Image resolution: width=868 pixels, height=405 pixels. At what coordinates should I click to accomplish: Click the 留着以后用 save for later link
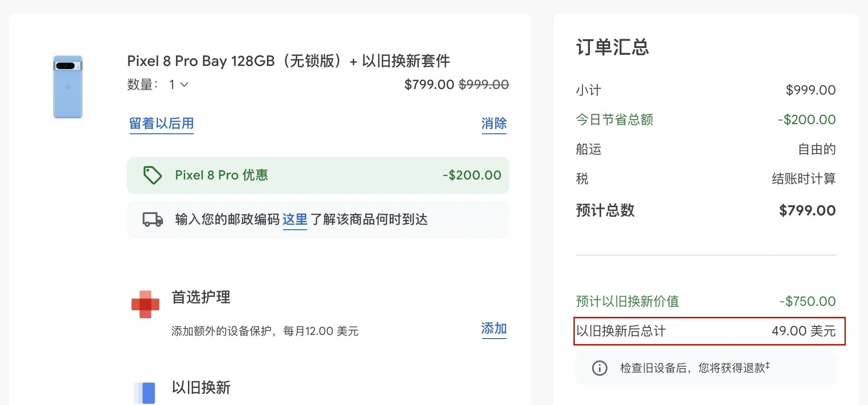click(x=162, y=124)
